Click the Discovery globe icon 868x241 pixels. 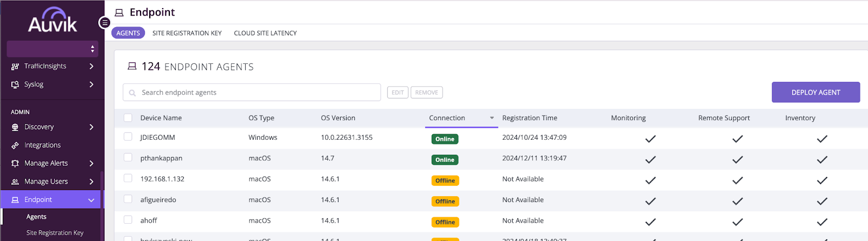[15, 127]
